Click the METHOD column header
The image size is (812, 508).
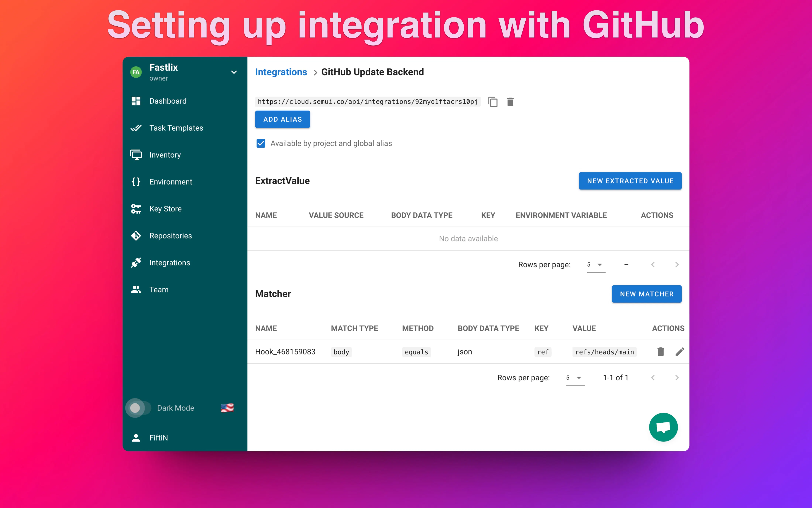point(418,328)
